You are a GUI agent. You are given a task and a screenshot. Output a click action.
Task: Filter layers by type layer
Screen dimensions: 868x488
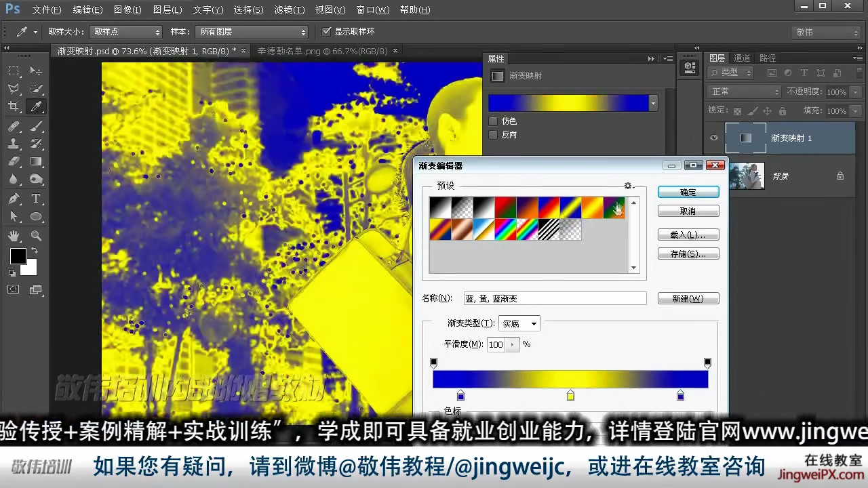[x=804, y=73]
